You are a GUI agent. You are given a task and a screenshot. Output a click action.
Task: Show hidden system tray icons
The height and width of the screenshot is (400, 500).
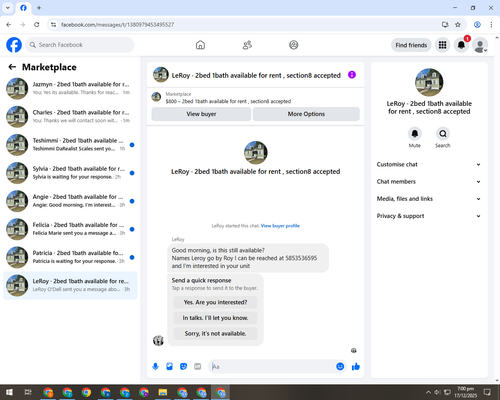pos(428,392)
